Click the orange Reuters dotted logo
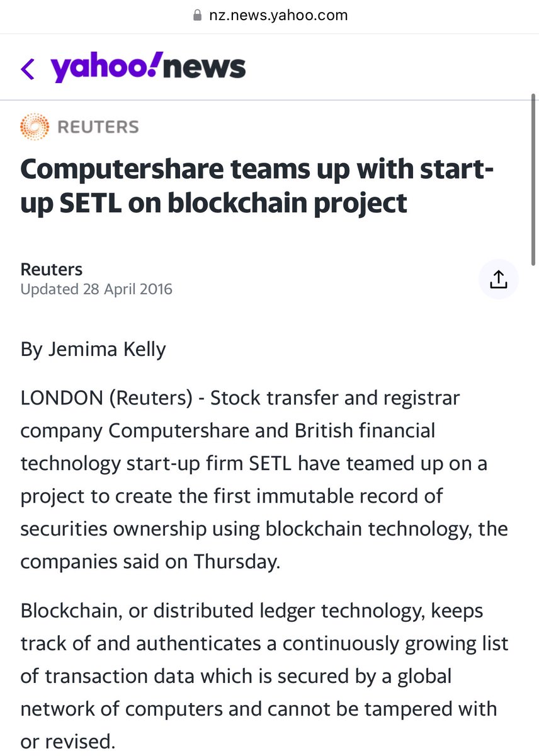This screenshot has width=539, height=756. 35,127
